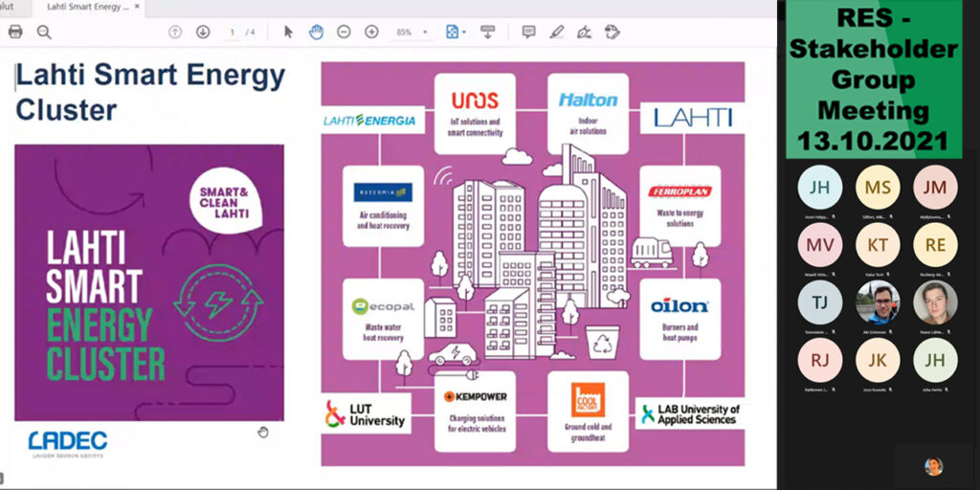
Task: Click the JH avatar with light green background
Action: [x=935, y=361]
